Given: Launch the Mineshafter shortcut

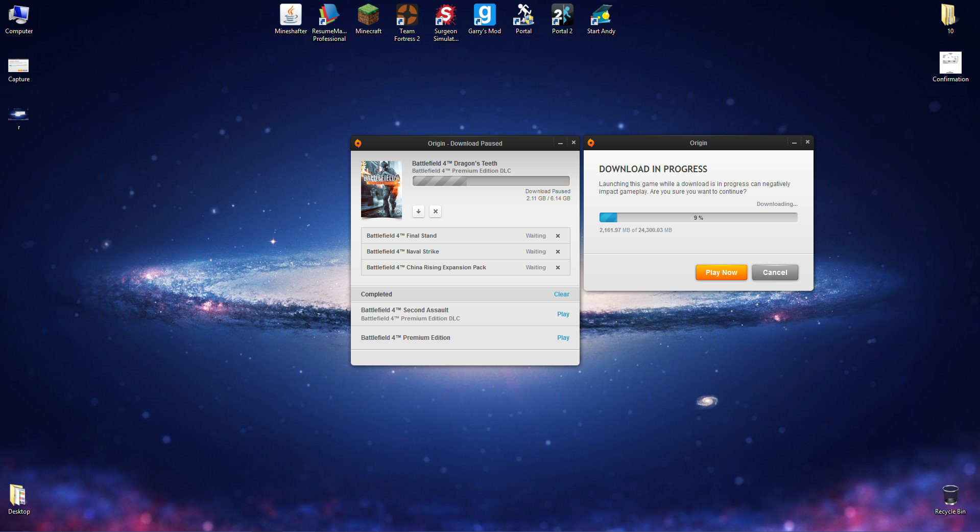Looking at the screenshot, I should 291,19.
